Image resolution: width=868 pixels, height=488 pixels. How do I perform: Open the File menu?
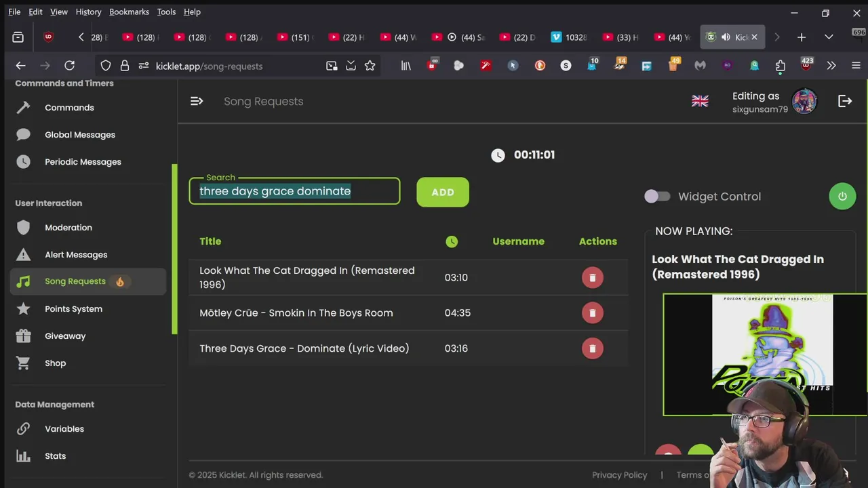14,12
